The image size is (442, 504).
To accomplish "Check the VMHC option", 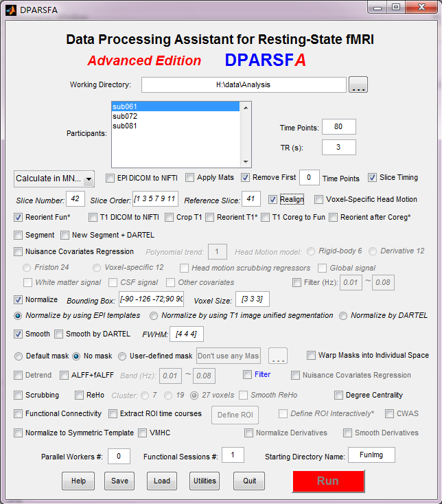I will coord(142,433).
